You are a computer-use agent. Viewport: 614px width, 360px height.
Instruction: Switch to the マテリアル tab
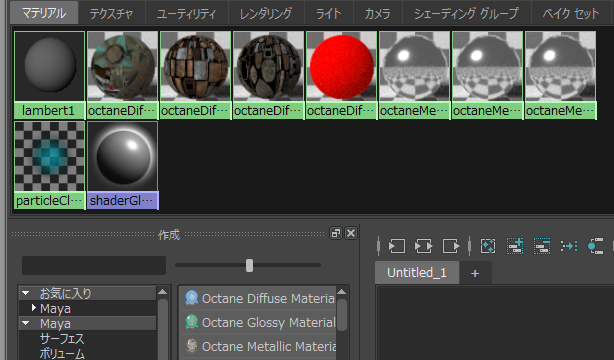(x=44, y=13)
